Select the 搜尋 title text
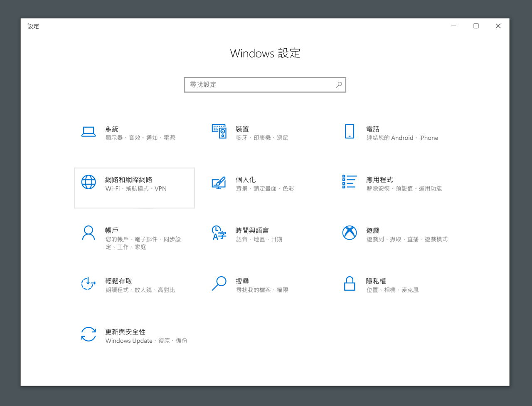The height and width of the screenshot is (406, 532). tap(242, 281)
